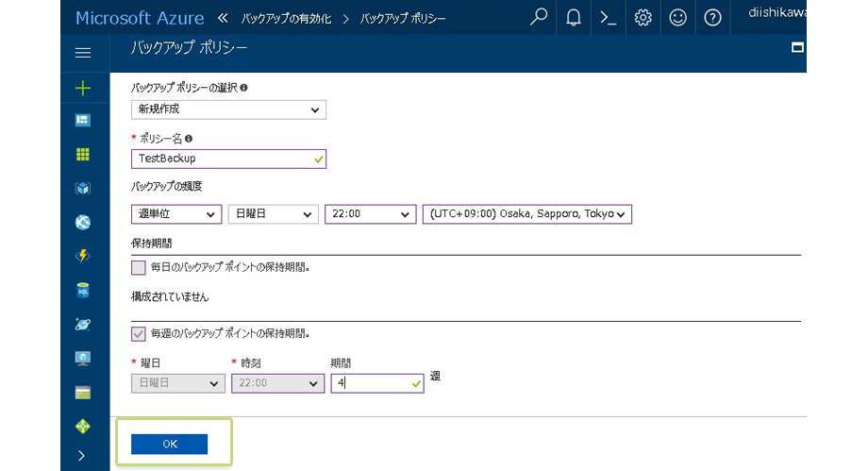Click the バックアップ ポリシー breadcrumb item
Screen dimensions: 868x471
pyautogui.click(x=404, y=19)
